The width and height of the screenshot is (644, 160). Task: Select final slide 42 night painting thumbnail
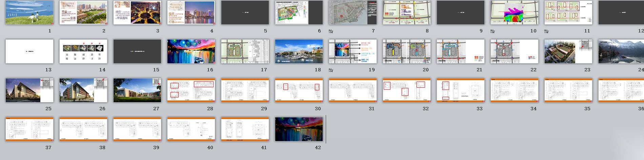[299, 129]
